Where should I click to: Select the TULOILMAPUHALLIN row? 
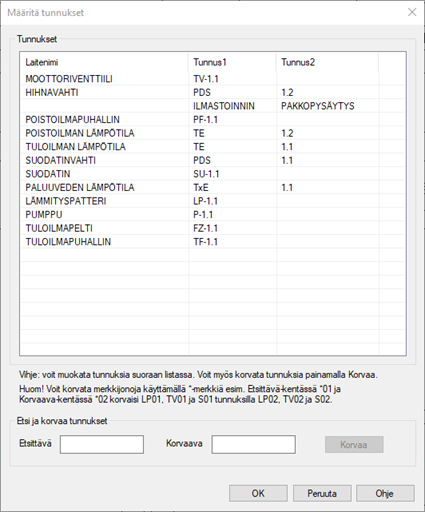213,242
